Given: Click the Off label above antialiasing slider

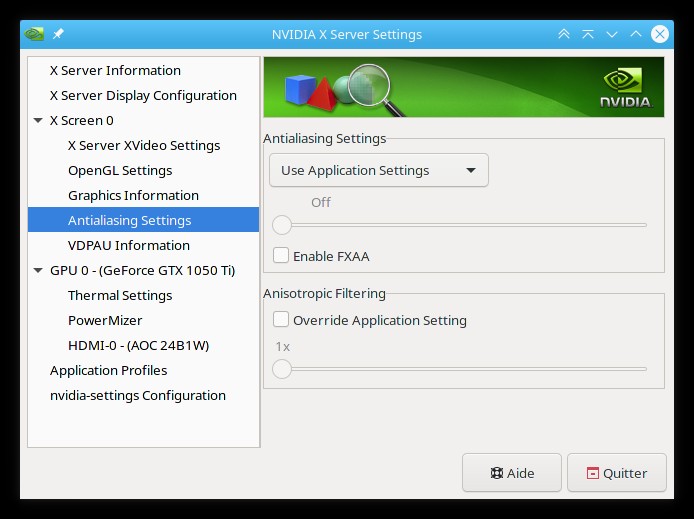Looking at the screenshot, I should click(321, 203).
